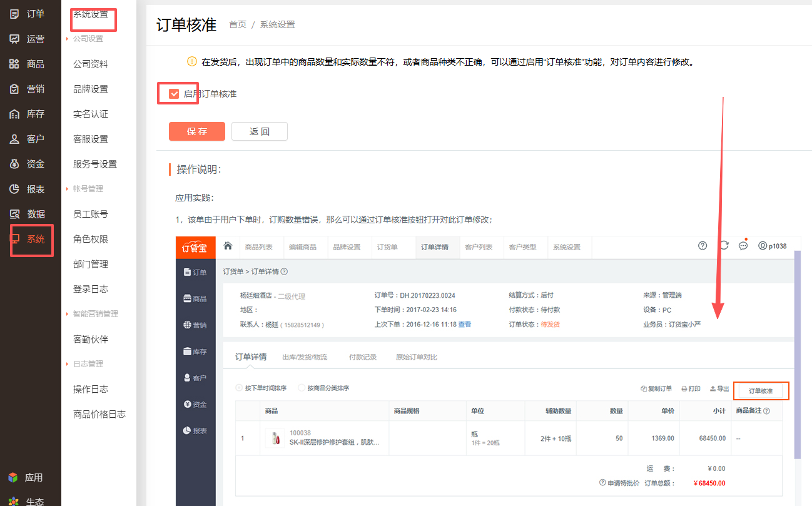Click the 系统设置 breadcrumb beside 首页
The image size is (812, 506).
pos(277,24)
